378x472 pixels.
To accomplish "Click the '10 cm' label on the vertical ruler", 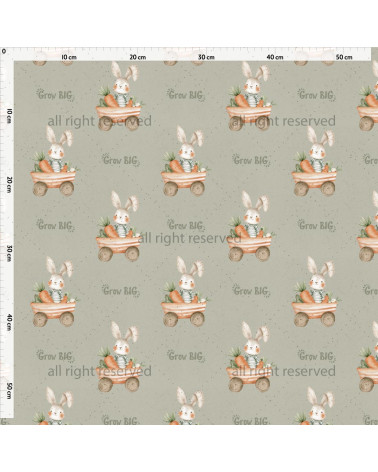I will point(9,116).
